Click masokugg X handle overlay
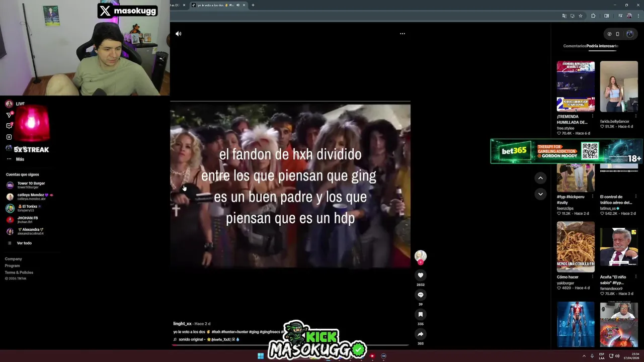The height and width of the screenshot is (362, 644). click(x=127, y=11)
